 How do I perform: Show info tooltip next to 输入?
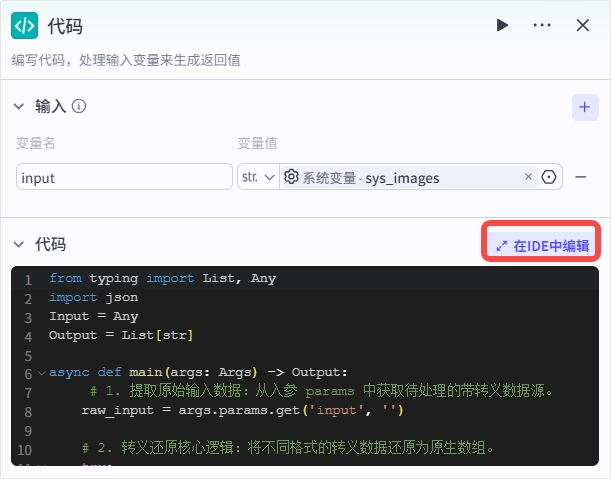point(79,106)
